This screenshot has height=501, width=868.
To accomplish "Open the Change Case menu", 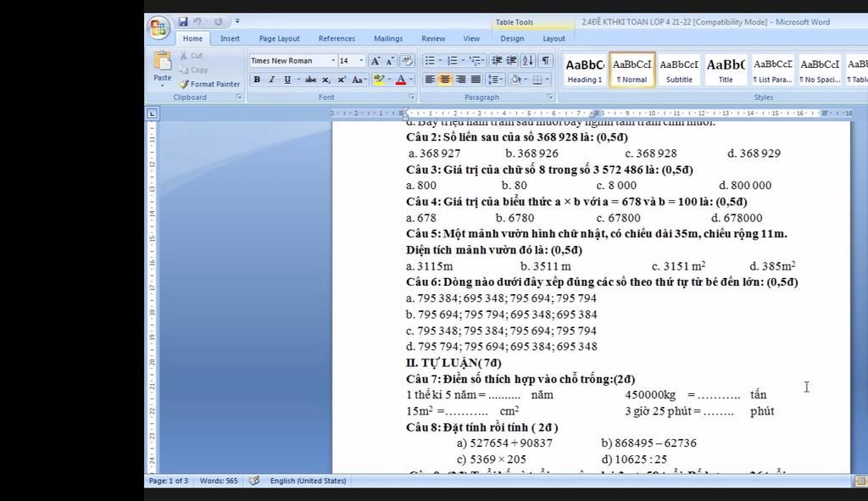I will [x=359, y=80].
